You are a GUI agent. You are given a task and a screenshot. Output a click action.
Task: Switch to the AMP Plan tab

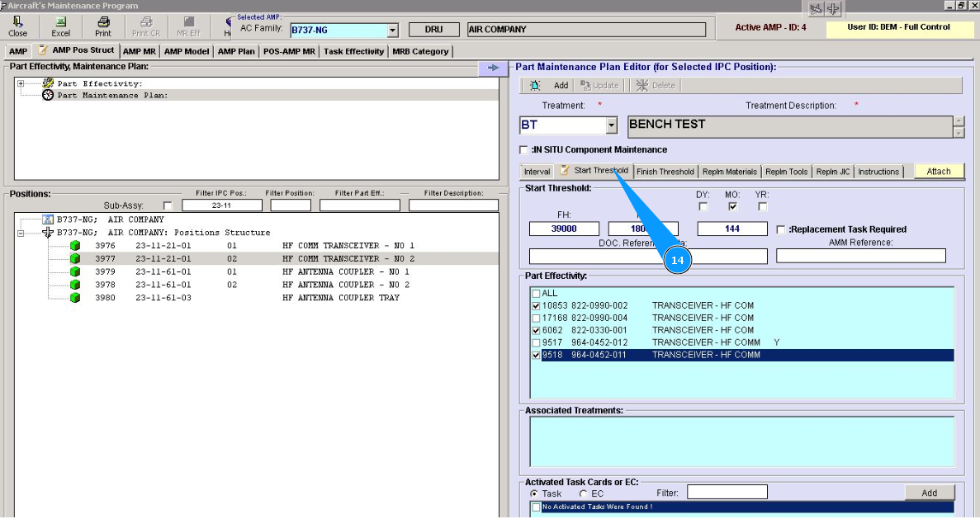(x=236, y=51)
